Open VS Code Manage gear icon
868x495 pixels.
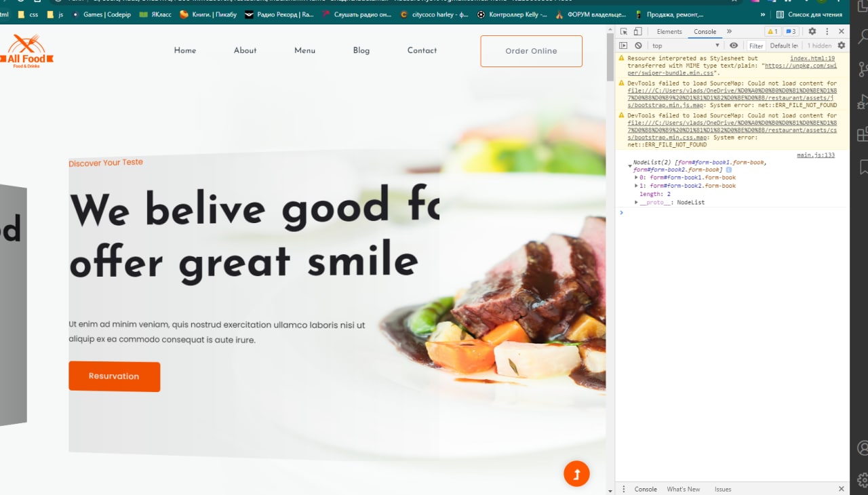pos(863,479)
